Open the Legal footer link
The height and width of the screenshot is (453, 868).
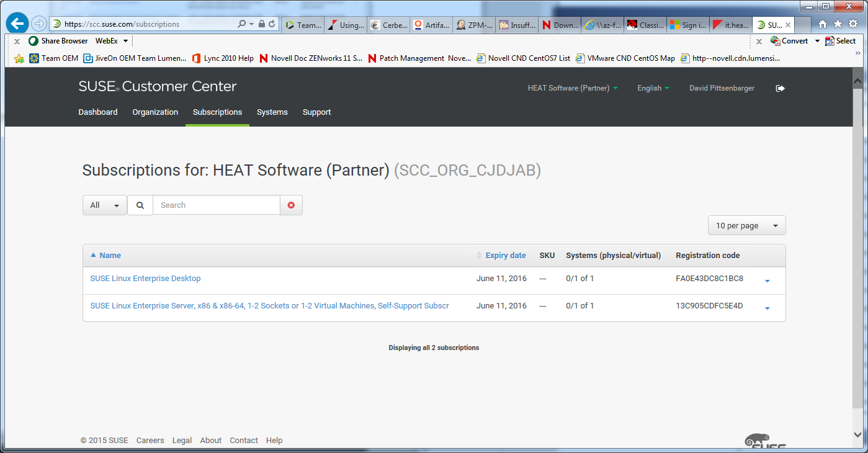182,441
